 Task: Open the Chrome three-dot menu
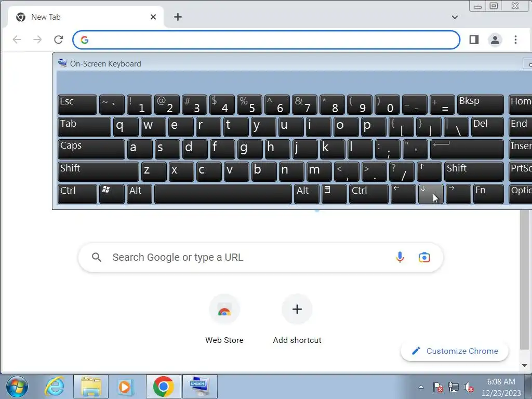click(515, 39)
